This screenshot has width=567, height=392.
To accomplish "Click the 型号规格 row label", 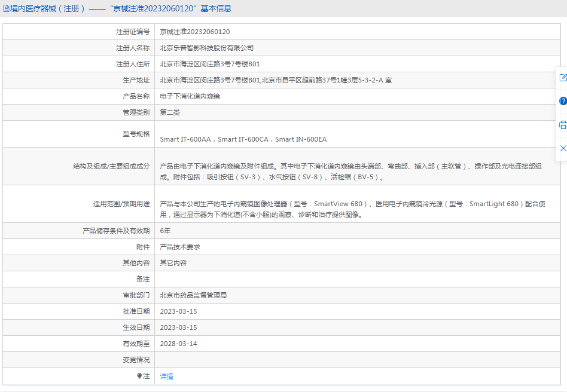I will pyautogui.click(x=136, y=134).
